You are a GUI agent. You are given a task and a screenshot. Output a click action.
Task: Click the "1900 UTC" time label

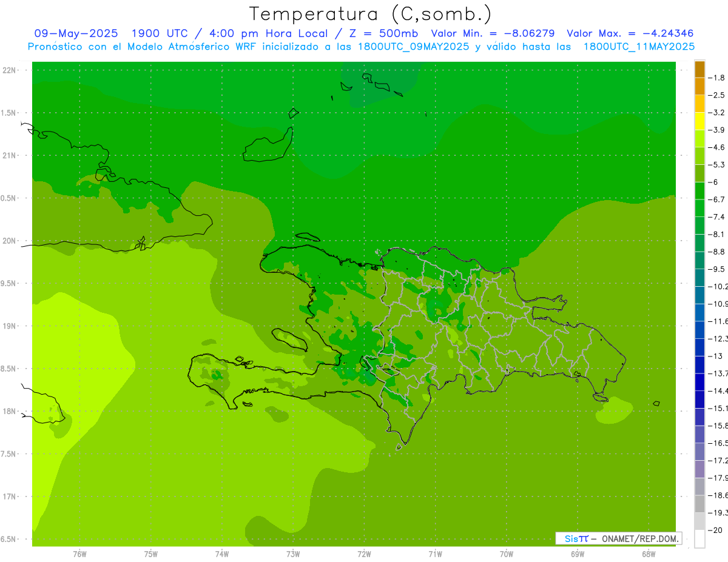point(160,33)
